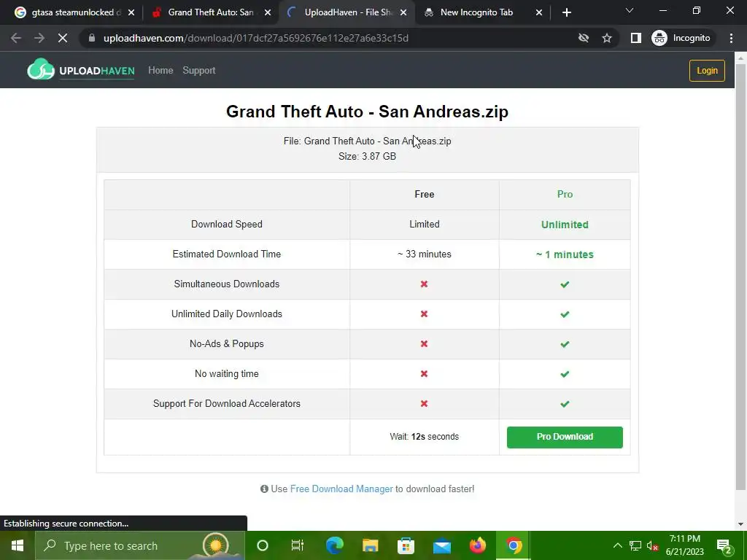Click the green Pro Download button
Image resolution: width=747 pixels, height=560 pixels.
coord(565,437)
